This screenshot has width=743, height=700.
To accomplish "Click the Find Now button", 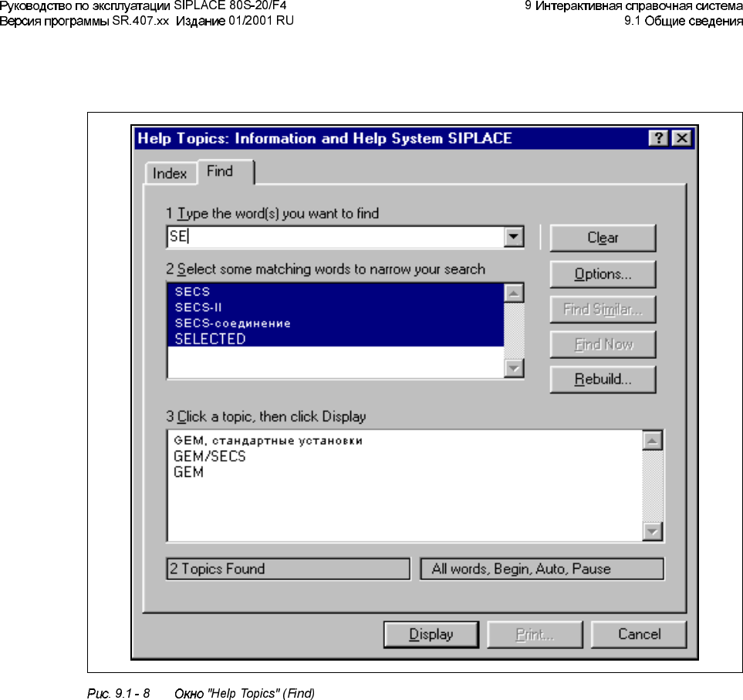I will pos(603,344).
